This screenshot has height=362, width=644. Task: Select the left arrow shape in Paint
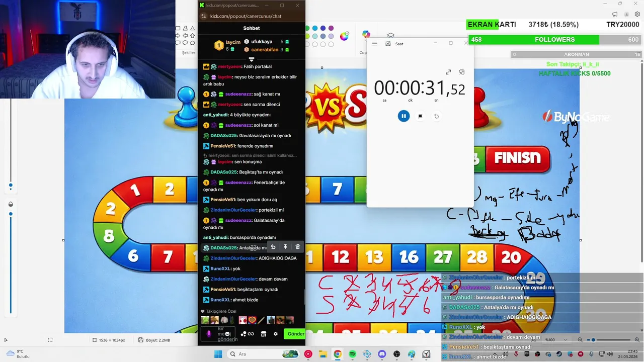coord(185,36)
